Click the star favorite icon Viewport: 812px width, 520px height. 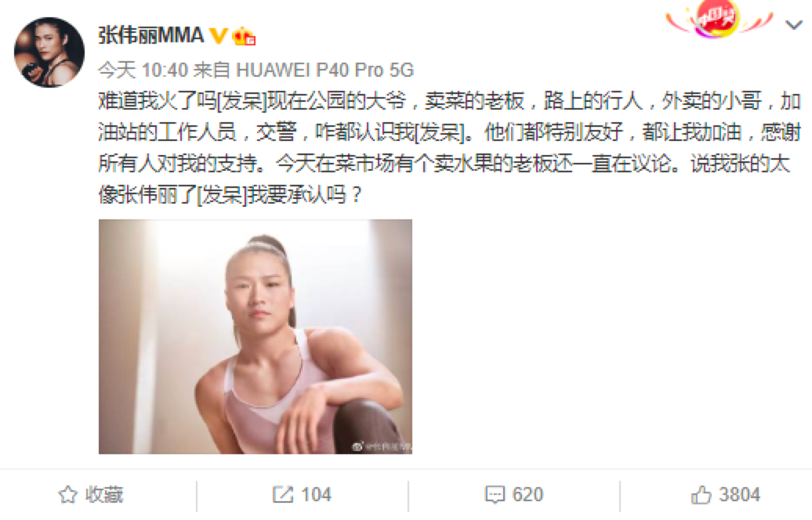click(x=68, y=495)
